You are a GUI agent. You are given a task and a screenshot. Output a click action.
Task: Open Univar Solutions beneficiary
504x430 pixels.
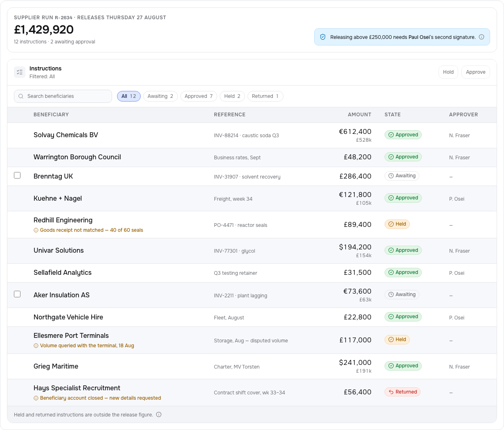tap(59, 251)
